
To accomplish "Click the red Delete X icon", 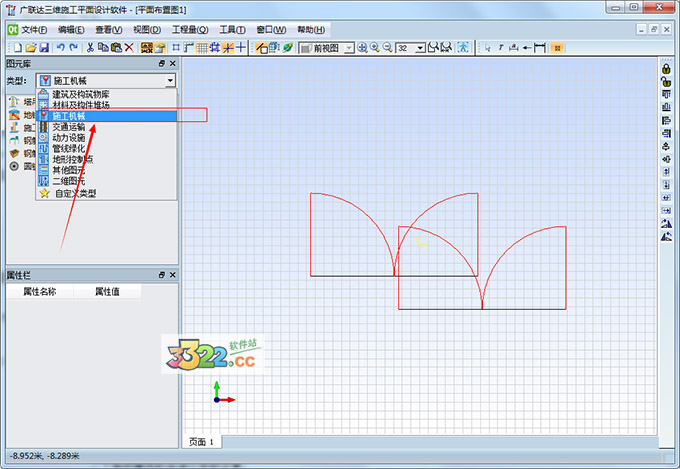I will click(x=129, y=47).
